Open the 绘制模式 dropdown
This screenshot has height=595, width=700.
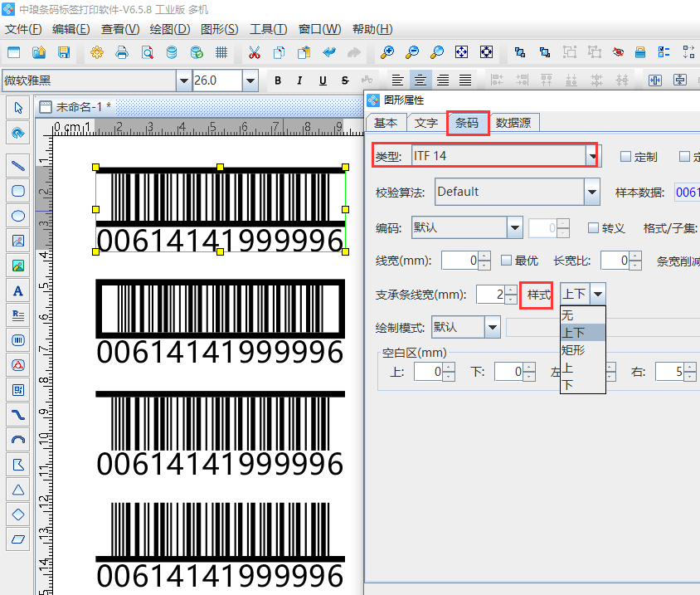pyautogui.click(x=493, y=328)
